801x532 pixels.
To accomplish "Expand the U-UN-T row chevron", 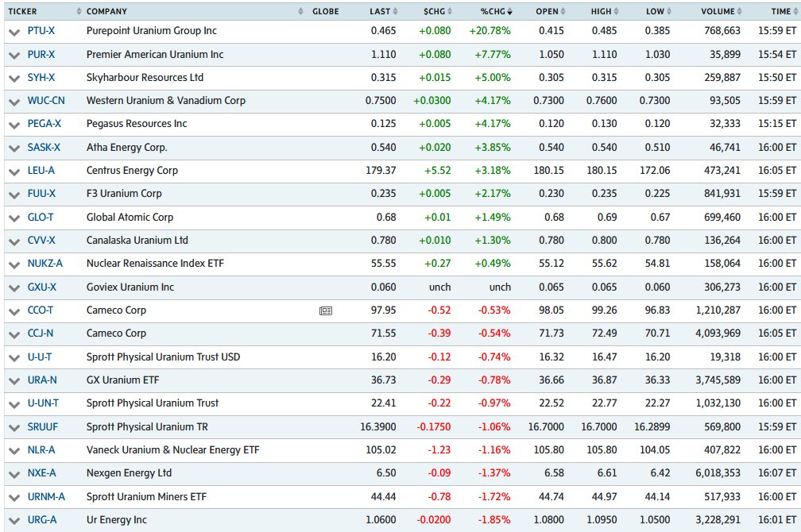I will pos(14,404).
